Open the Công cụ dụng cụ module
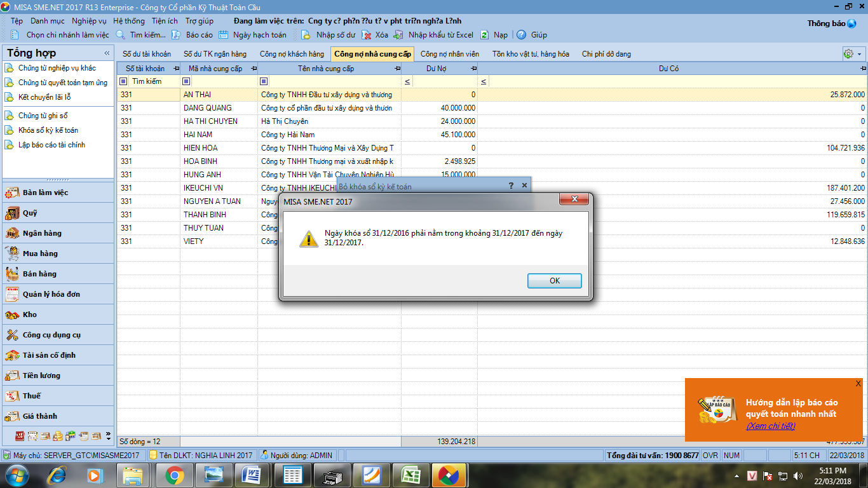 point(58,335)
